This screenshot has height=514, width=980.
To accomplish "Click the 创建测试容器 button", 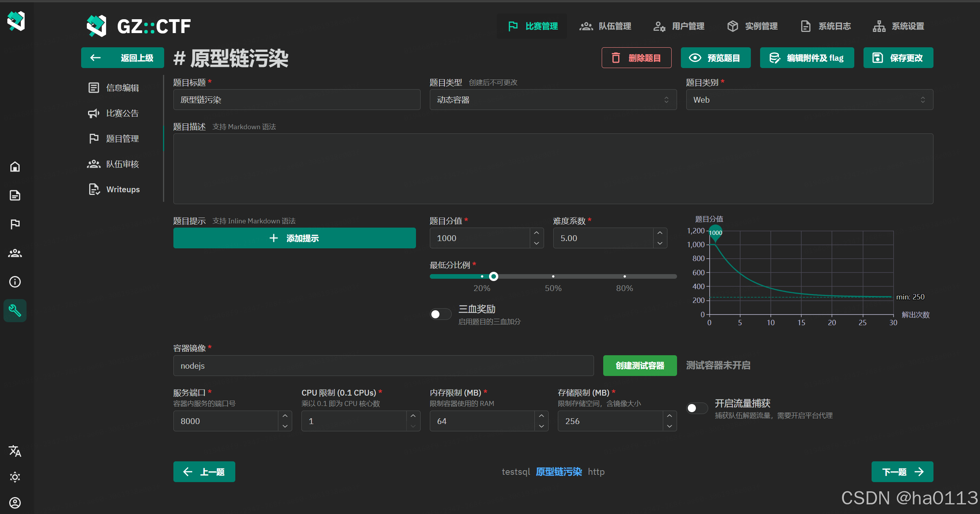I will coord(640,366).
